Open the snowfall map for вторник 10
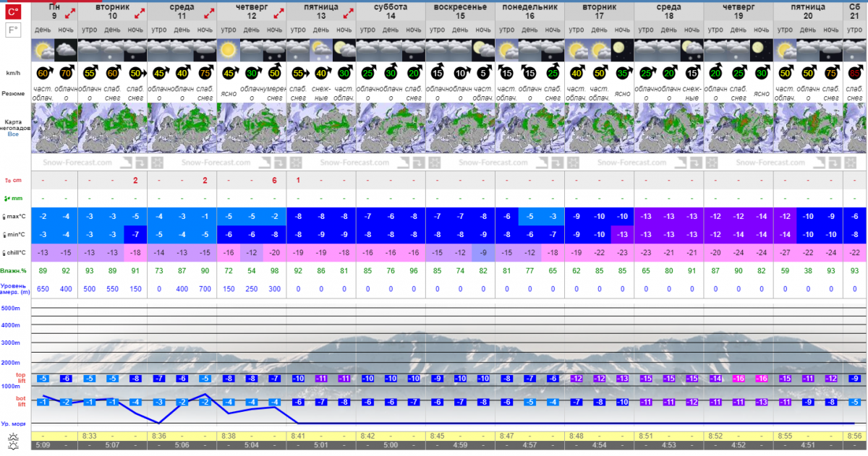Viewport: 868px width, 456px height. coord(112,127)
